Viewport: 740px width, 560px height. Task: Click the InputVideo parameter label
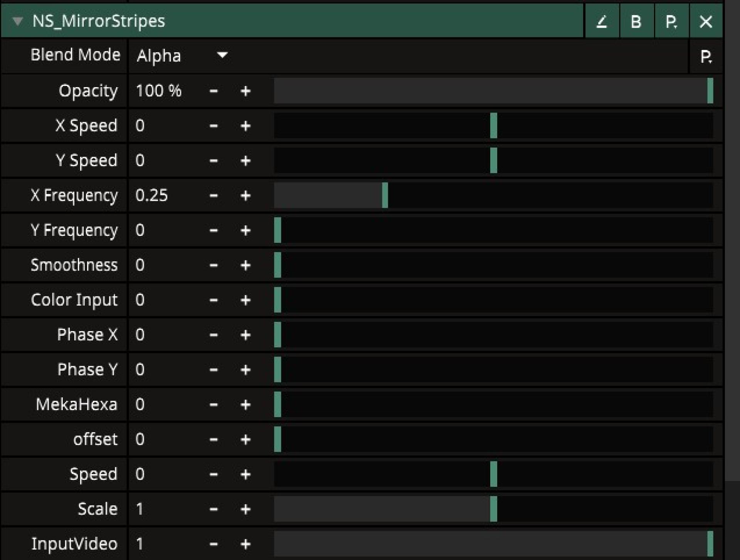point(74,544)
